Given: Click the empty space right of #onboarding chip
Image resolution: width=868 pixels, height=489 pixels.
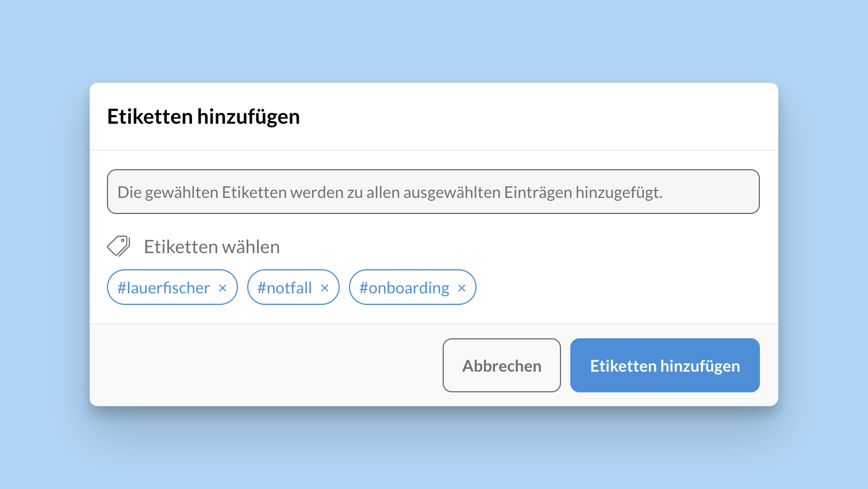Looking at the screenshot, I should pos(621,288).
